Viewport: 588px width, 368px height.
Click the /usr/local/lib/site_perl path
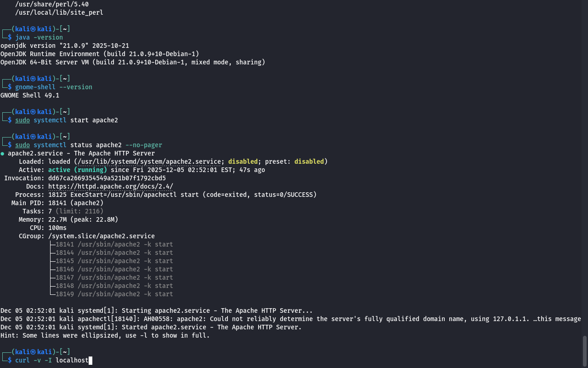click(59, 12)
